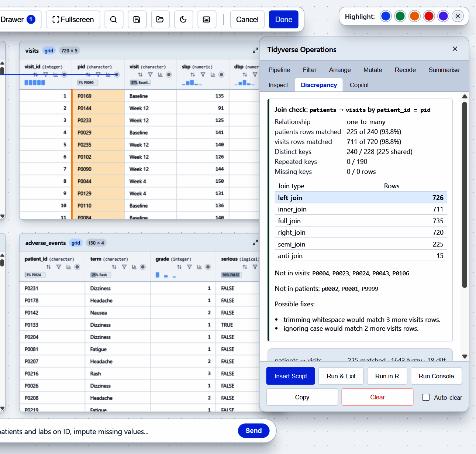476x454 pixels.
Task: Open the search tool in top toolbar
Action: tap(114, 20)
